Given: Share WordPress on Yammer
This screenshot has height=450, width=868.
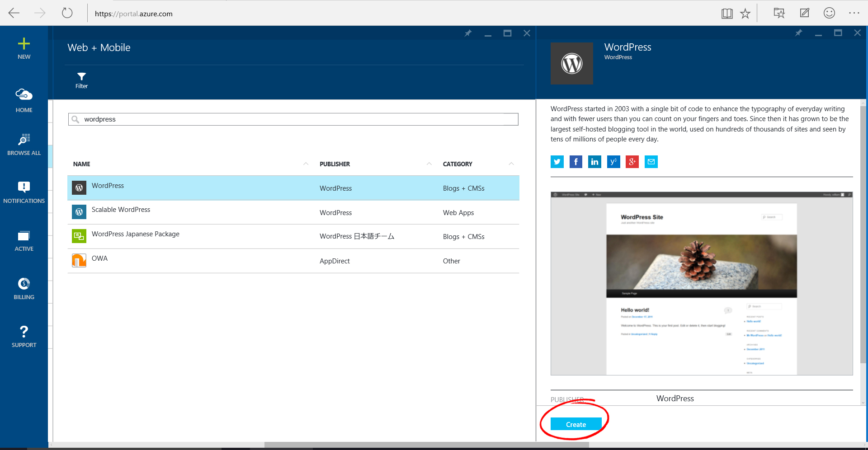Looking at the screenshot, I should [613, 162].
